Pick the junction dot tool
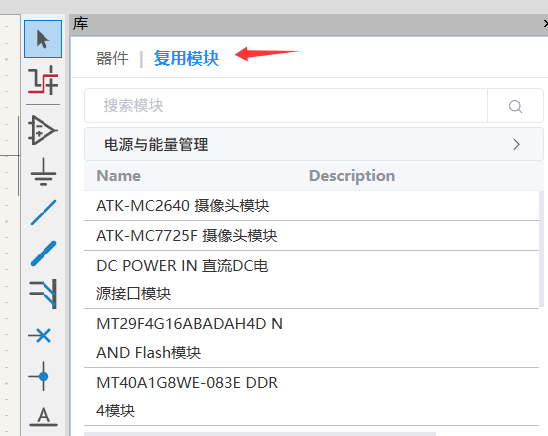548x436 pixels. [41, 376]
